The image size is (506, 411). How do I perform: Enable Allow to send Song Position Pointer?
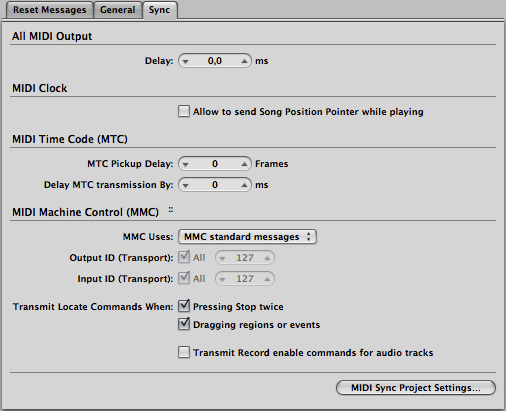(x=184, y=111)
